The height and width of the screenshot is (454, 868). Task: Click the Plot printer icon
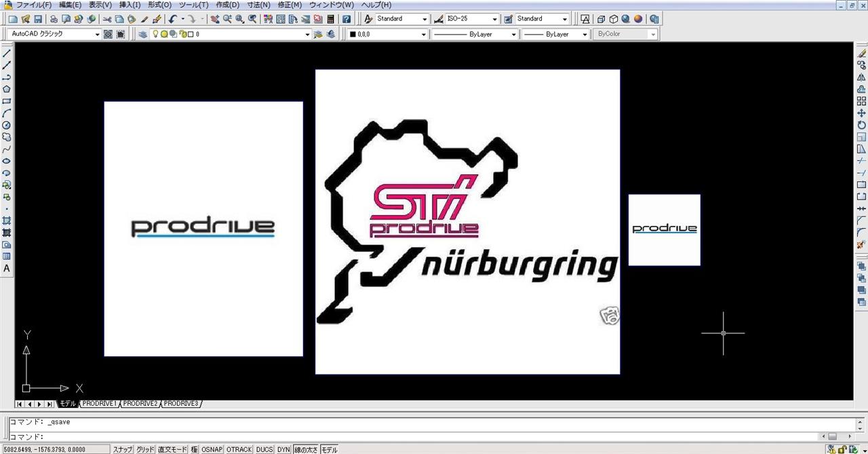pyautogui.click(x=54, y=19)
